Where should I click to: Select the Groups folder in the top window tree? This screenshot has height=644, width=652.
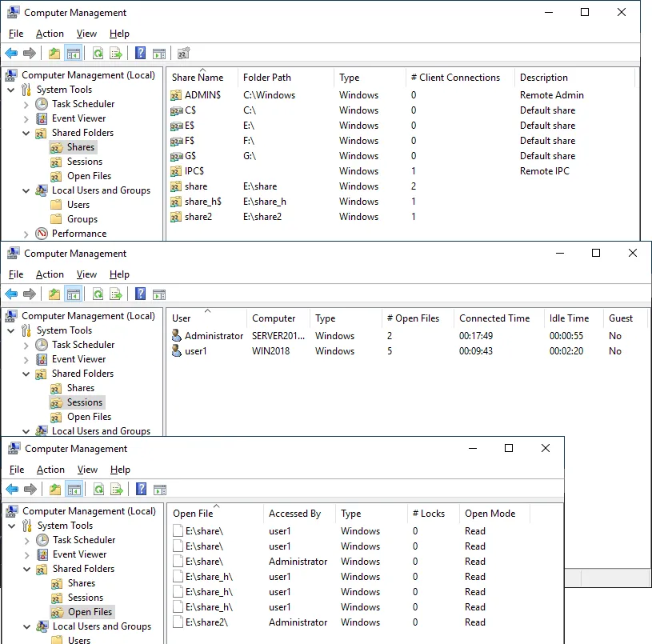coord(82,219)
